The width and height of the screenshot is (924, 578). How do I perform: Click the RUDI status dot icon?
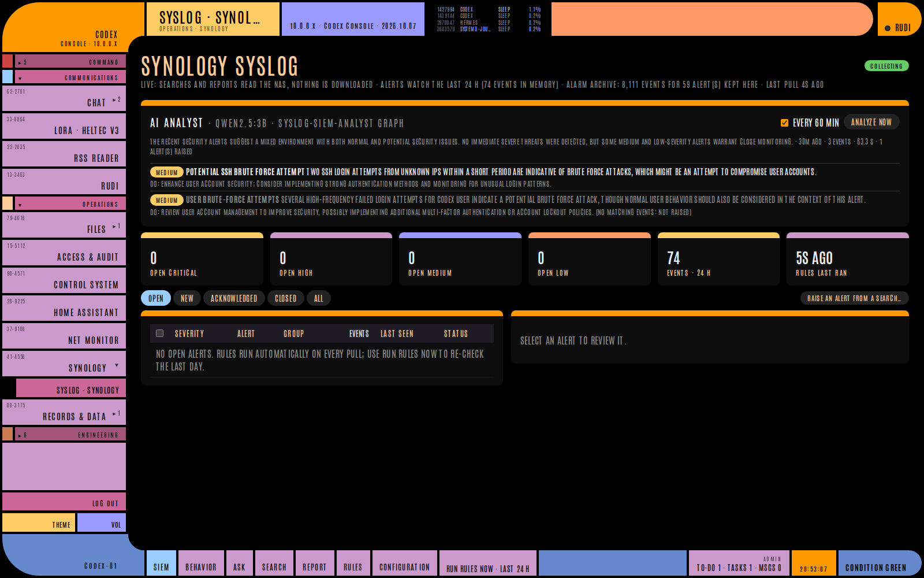[x=888, y=28]
